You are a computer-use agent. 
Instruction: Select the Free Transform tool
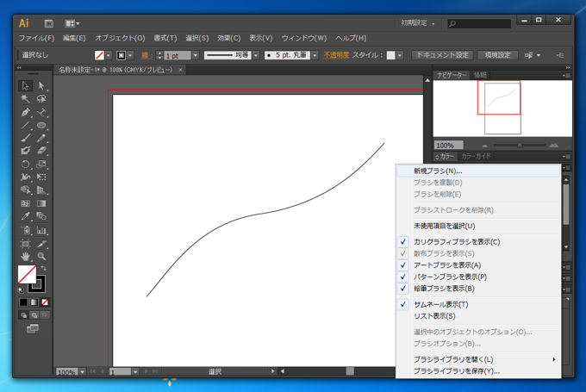click(41, 177)
